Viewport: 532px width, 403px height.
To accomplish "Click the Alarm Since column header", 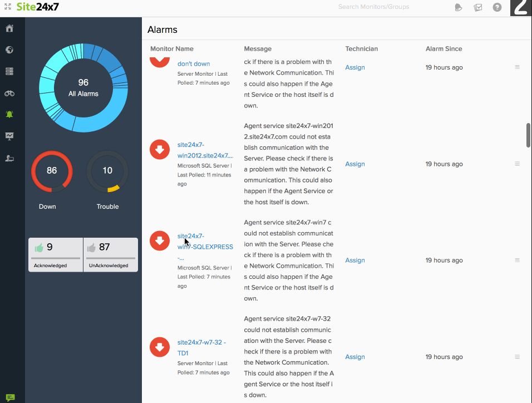I will tap(444, 48).
